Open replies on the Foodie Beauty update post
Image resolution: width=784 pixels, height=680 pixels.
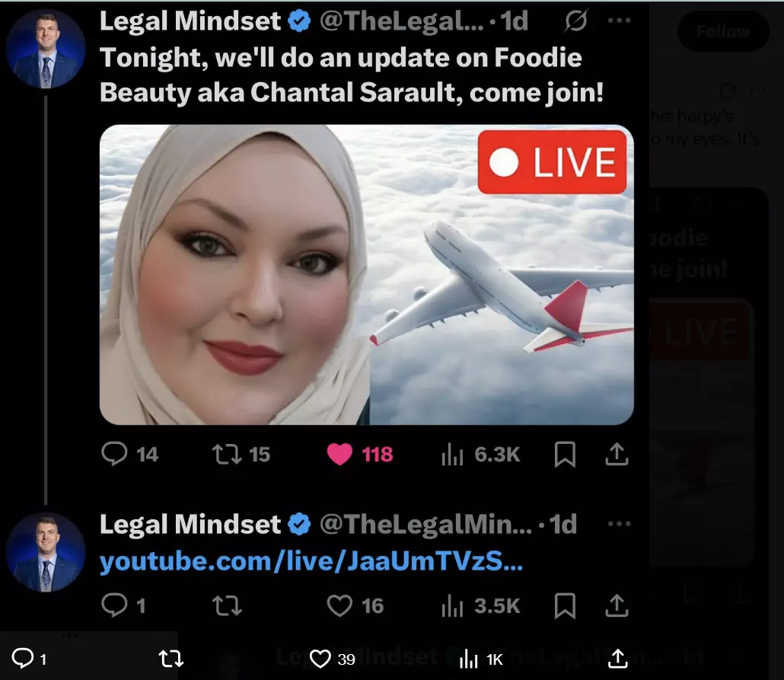(129, 454)
